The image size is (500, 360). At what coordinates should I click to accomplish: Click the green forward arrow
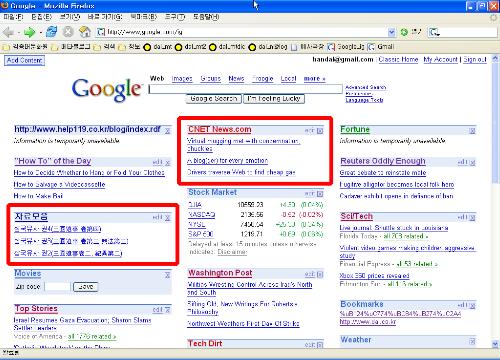[29, 32]
